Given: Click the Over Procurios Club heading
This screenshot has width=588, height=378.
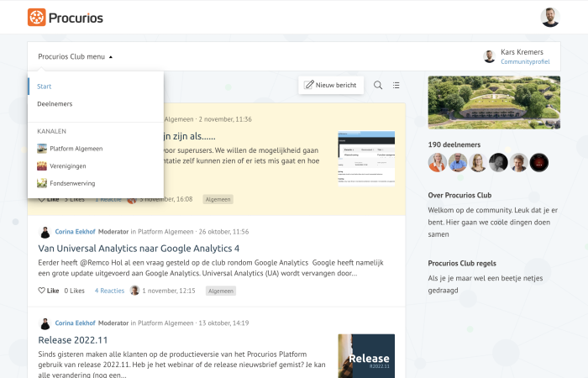Looking at the screenshot, I should tap(459, 195).
